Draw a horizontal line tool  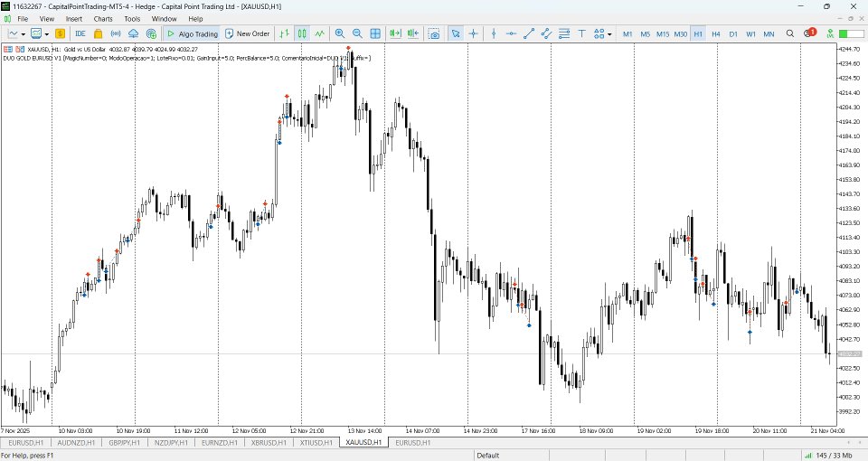coord(512,33)
